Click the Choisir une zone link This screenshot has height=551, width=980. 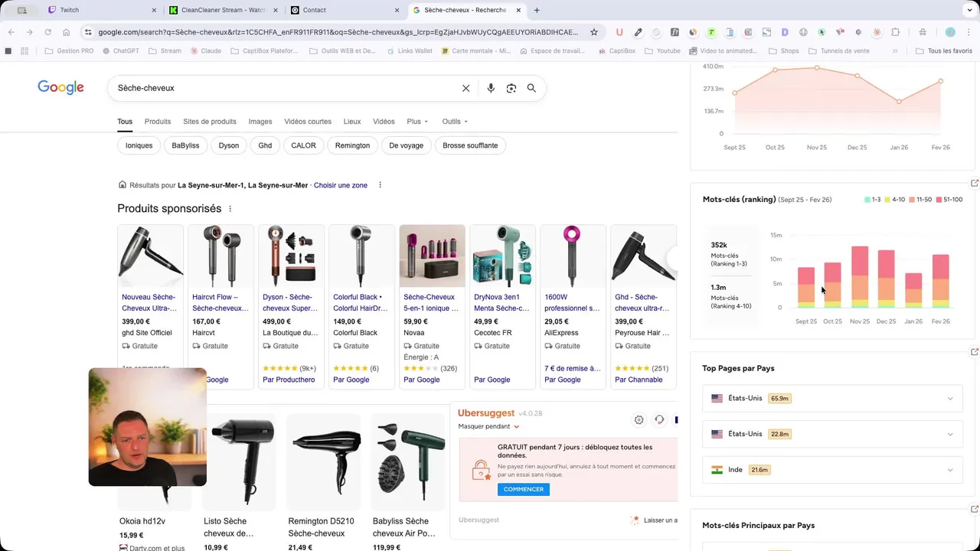click(341, 185)
